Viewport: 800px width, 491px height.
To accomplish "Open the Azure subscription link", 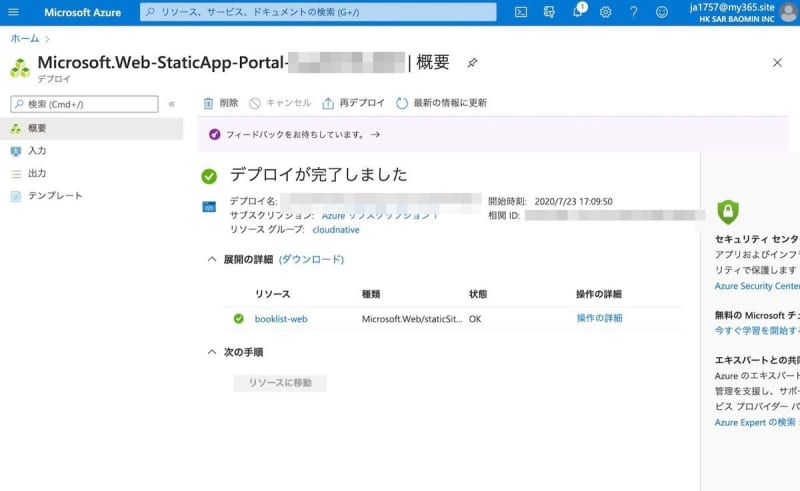I will [380, 216].
